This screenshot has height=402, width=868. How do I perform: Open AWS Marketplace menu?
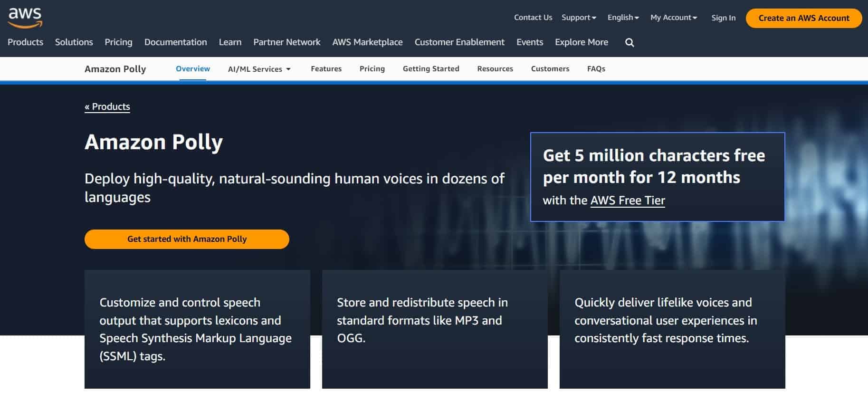click(368, 42)
